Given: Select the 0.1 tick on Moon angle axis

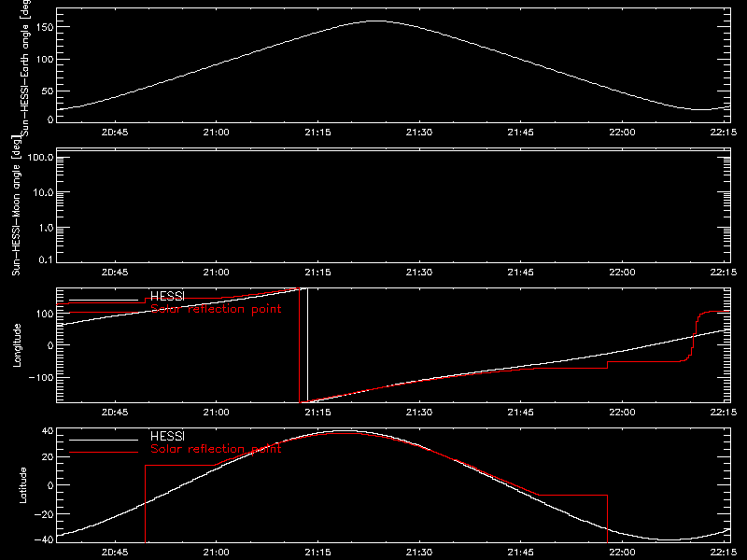Looking at the screenshot, I should (46, 259).
